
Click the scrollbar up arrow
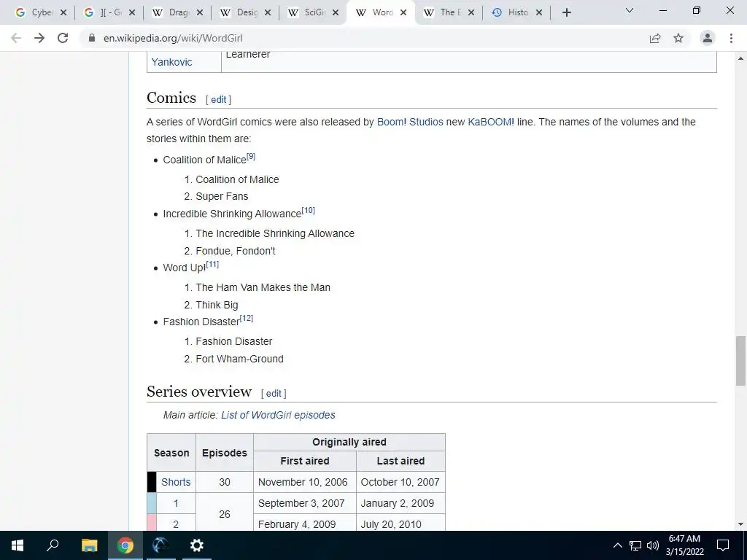pyautogui.click(x=740, y=58)
